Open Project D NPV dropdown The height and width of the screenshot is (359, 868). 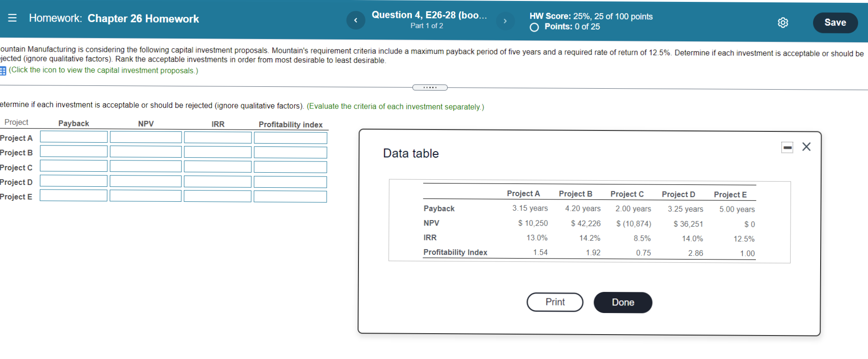click(x=146, y=181)
